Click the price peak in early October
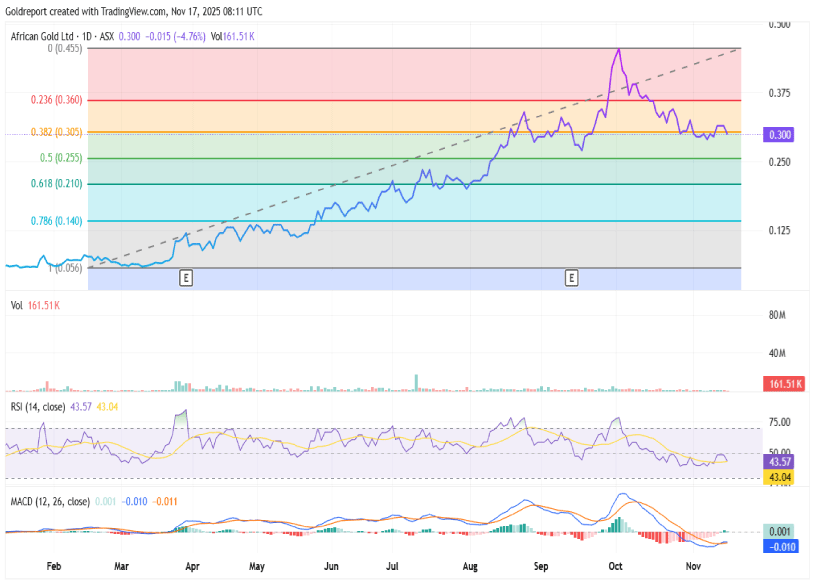 click(x=618, y=49)
